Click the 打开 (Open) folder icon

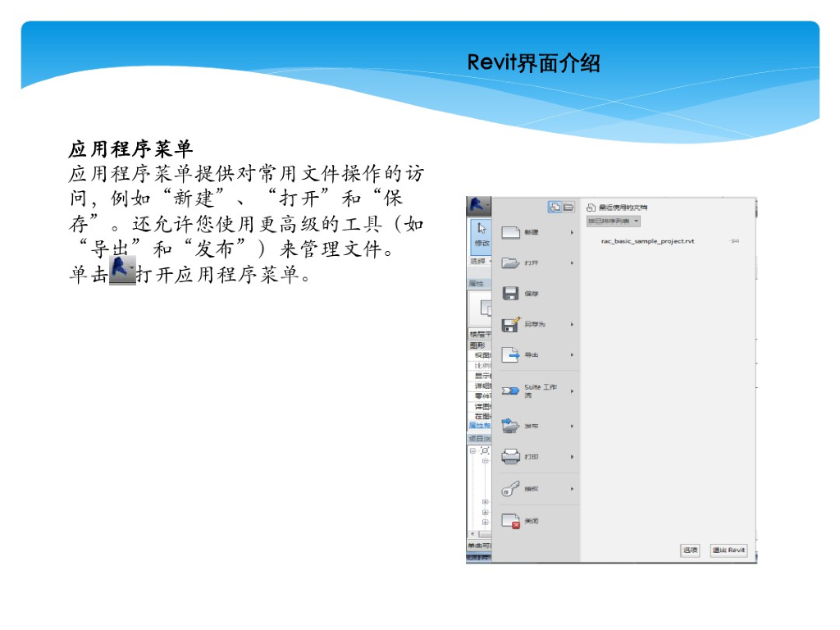pyautogui.click(x=510, y=263)
